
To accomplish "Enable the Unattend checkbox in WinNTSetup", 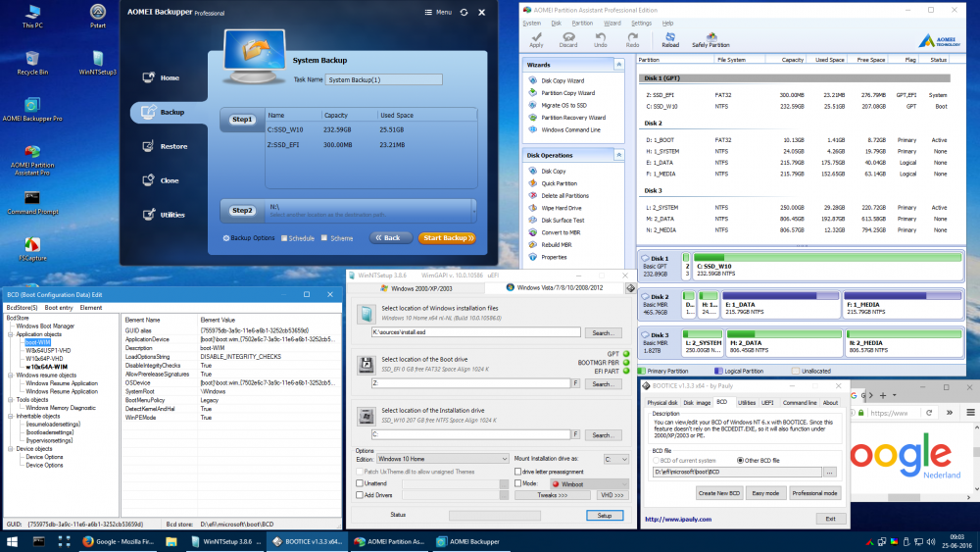I will coord(360,483).
